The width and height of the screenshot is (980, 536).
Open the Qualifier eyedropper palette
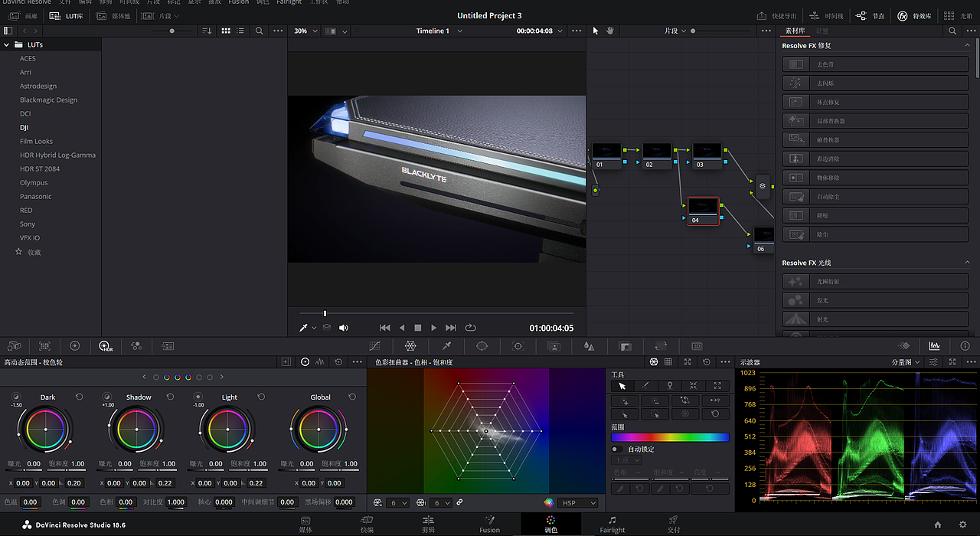[447, 346]
